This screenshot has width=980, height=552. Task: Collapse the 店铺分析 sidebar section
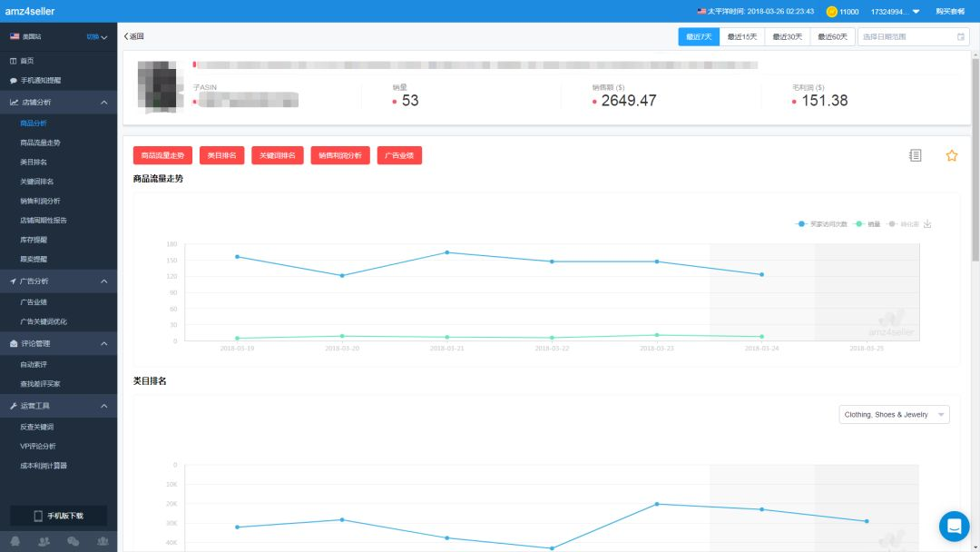(103, 103)
